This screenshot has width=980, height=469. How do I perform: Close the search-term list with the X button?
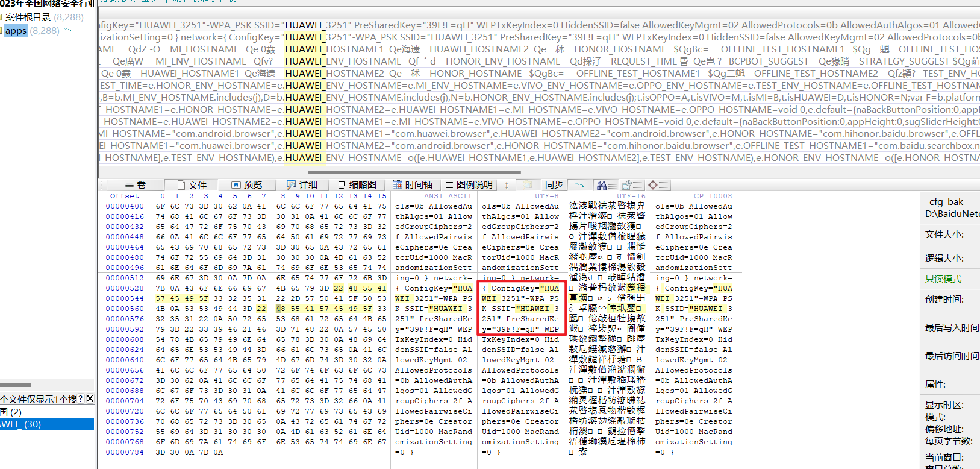[x=90, y=398]
